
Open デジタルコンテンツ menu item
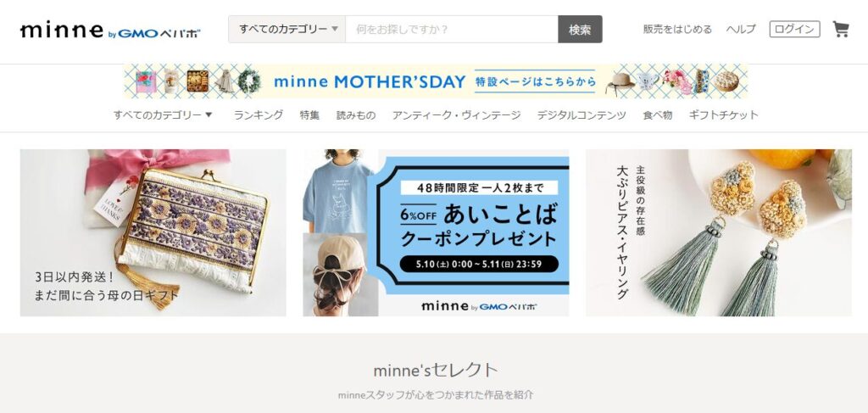coord(581,115)
